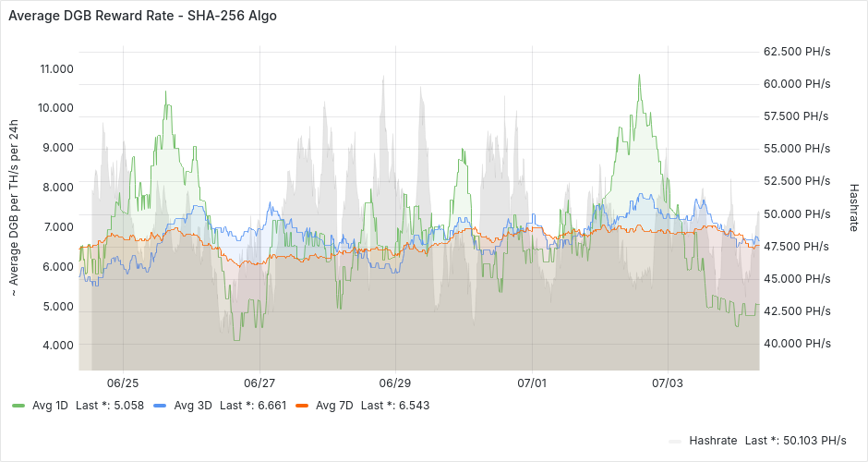Click the gray Hashrate legend color swatch
The height and width of the screenshot is (462, 868).
click(x=675, y=441)
